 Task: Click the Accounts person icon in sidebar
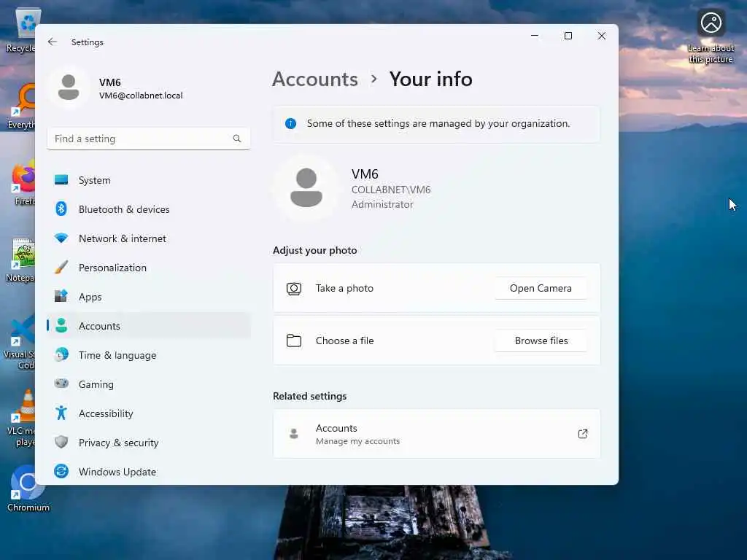pos(61,326)
